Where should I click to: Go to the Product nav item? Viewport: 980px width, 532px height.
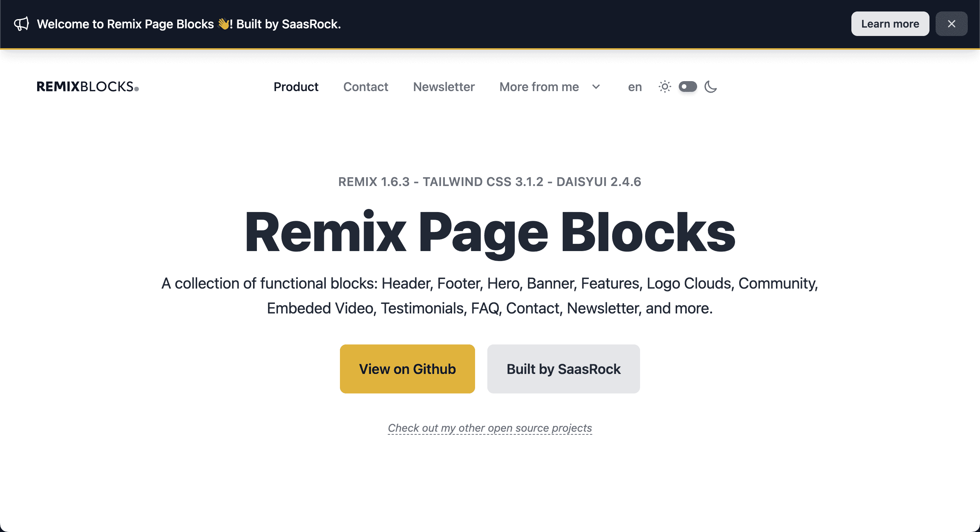(x=296, y=87)
